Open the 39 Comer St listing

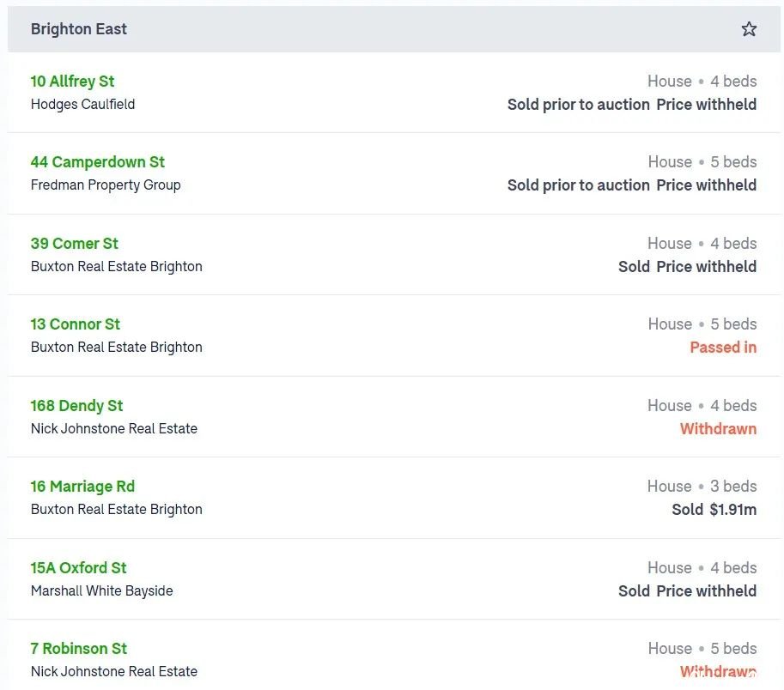point(75,244)
